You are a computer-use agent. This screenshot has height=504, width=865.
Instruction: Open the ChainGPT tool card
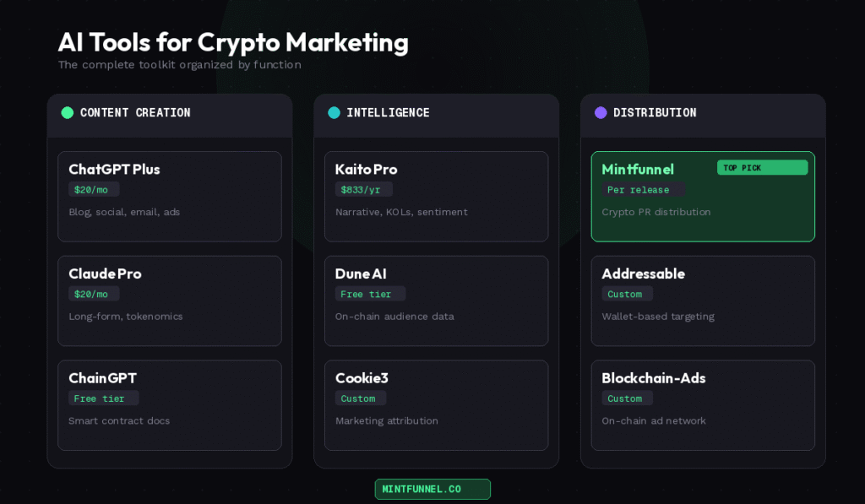click(x=169, y=405)
